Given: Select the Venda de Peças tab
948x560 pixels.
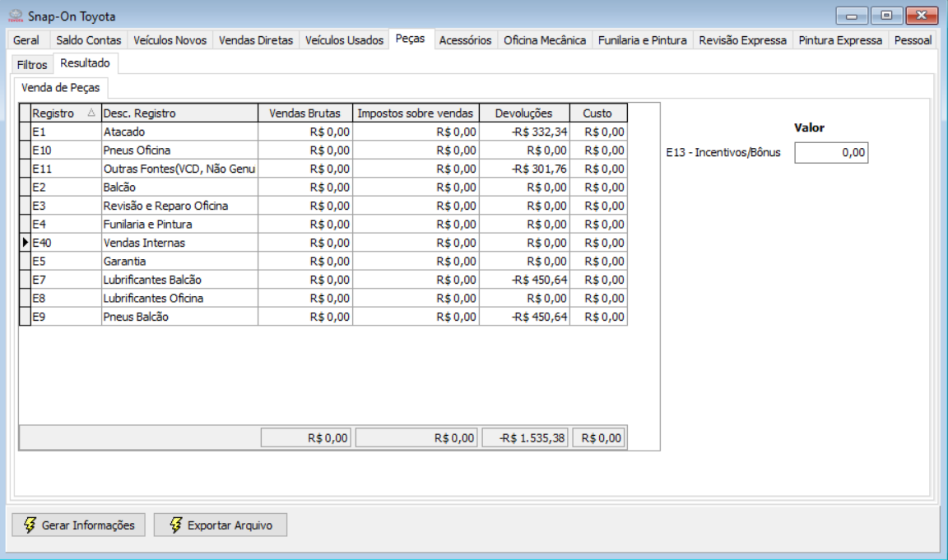Looking at the screenshot, I should pyautogui.click(x=60, y=88).
